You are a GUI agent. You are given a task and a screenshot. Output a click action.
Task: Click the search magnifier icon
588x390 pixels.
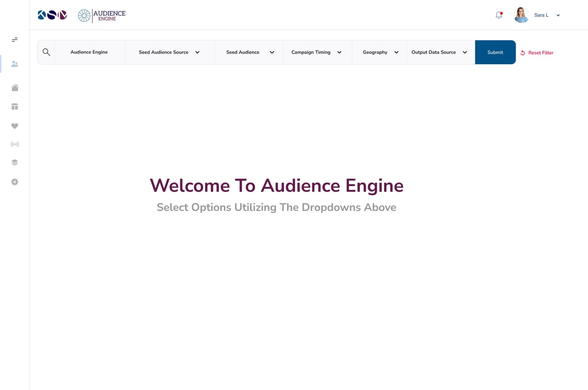(x=46, y=52)
